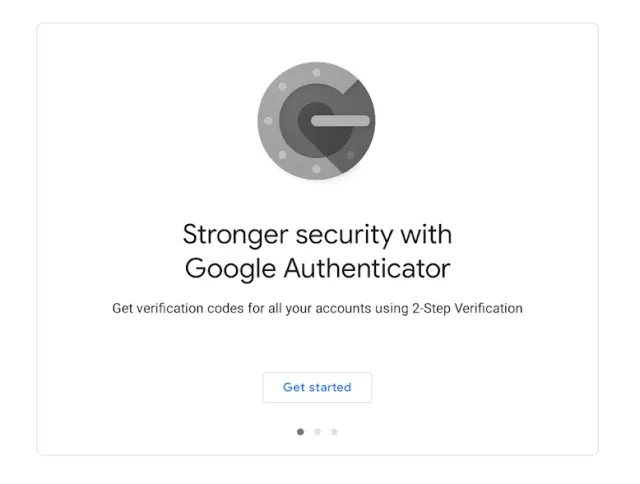
Task: Tap the grey G-shaped vault dial icon
Action: [316, 122]
